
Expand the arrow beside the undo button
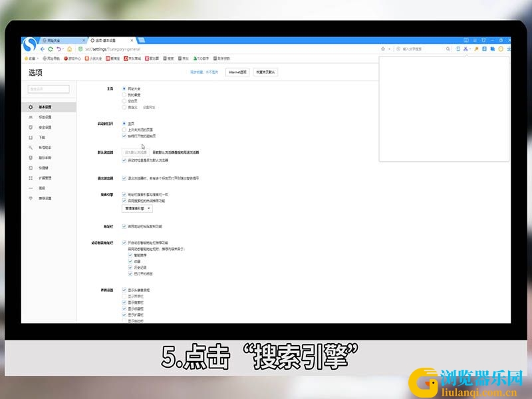point(63,49)
